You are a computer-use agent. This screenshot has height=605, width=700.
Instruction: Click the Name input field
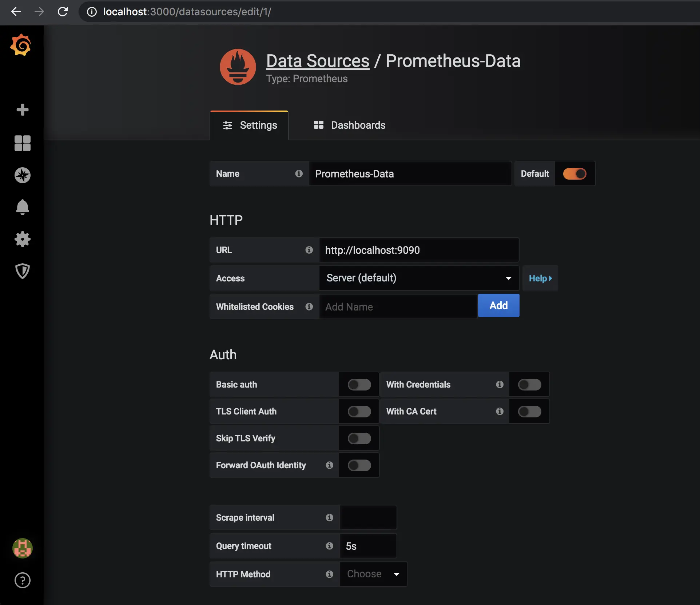pyautogui.click(x=410, y=173)
